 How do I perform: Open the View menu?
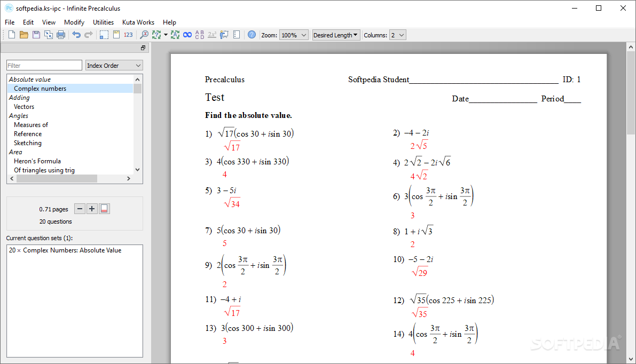tap(49, 22)
